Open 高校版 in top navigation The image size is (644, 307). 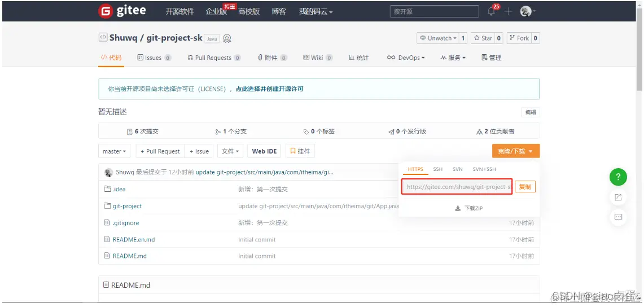click(249, 11)
